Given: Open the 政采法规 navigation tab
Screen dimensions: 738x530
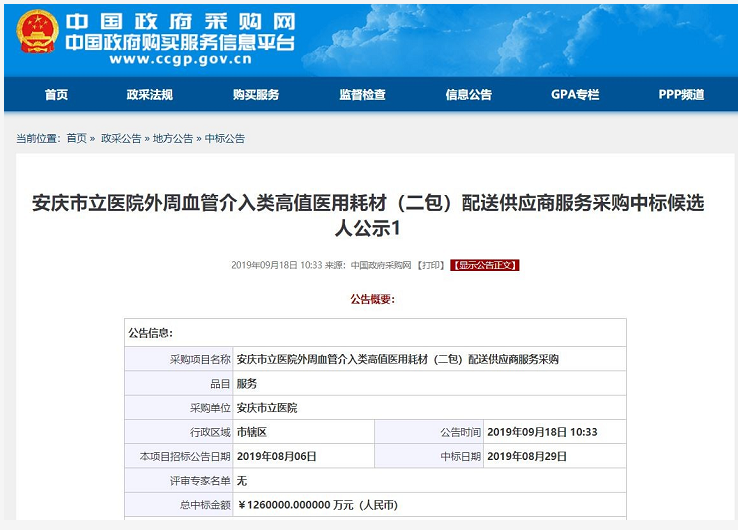Looking at the screenshot, I should click(x=149, y=95).
